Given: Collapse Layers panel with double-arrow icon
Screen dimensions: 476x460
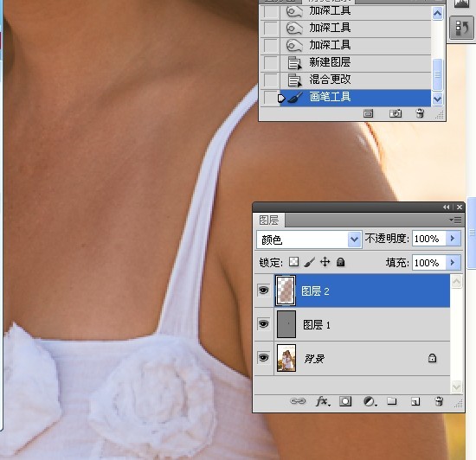Looking at the screenshot, I should pos(446,208).
